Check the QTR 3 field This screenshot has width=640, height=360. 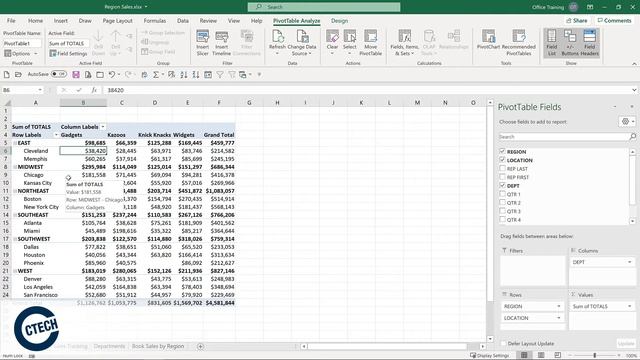point(502,211)
